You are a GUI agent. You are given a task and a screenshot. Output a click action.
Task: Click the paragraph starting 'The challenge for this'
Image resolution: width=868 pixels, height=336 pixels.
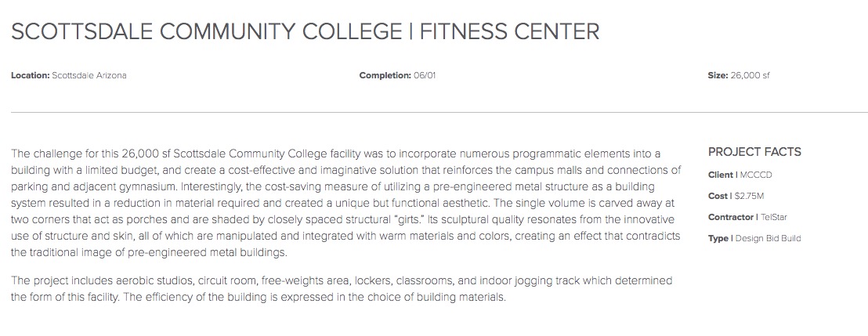pyautogui.click(x=346, y=203)
